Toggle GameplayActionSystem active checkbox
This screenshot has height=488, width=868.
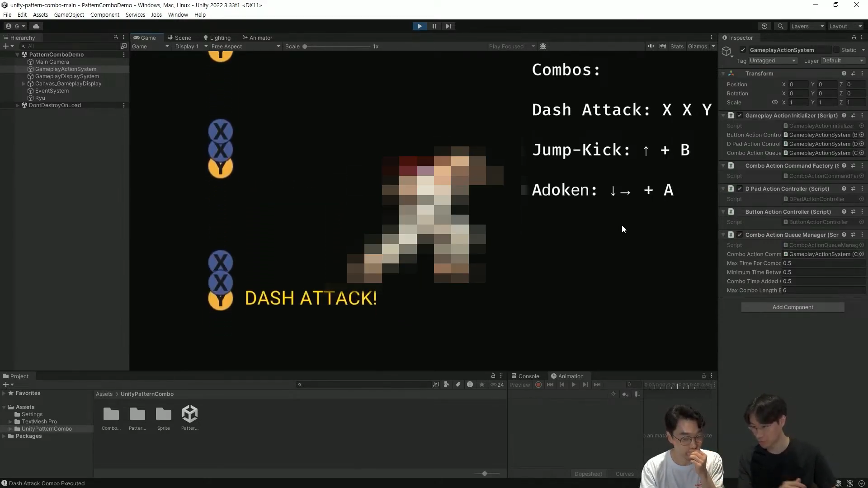742,50
